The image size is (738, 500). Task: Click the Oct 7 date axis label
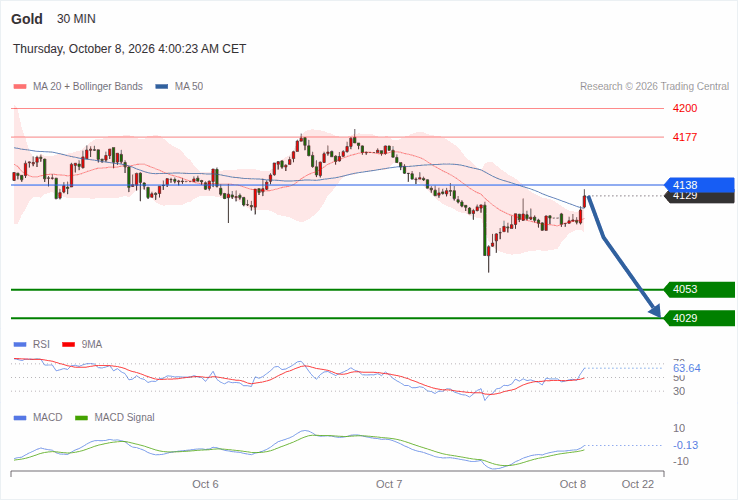click(389, 484)
